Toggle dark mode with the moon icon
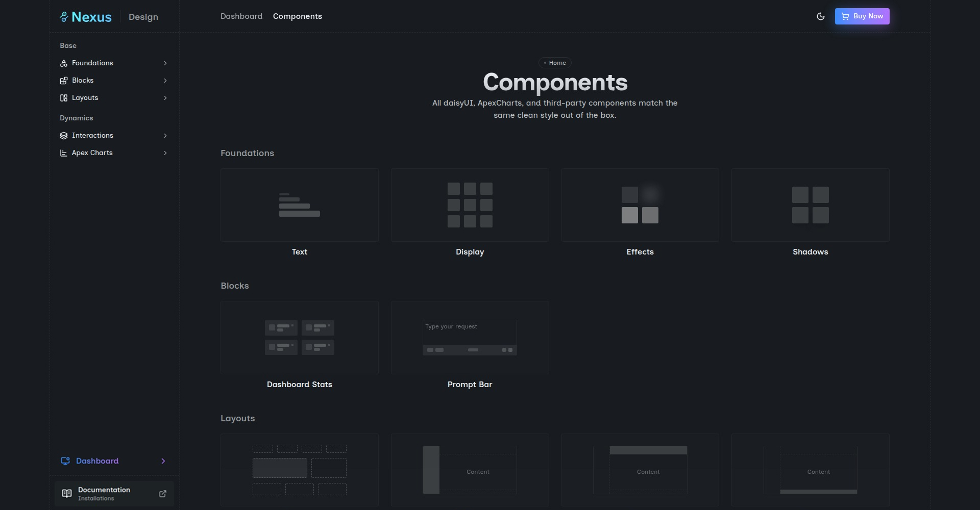 pos(820,16)
